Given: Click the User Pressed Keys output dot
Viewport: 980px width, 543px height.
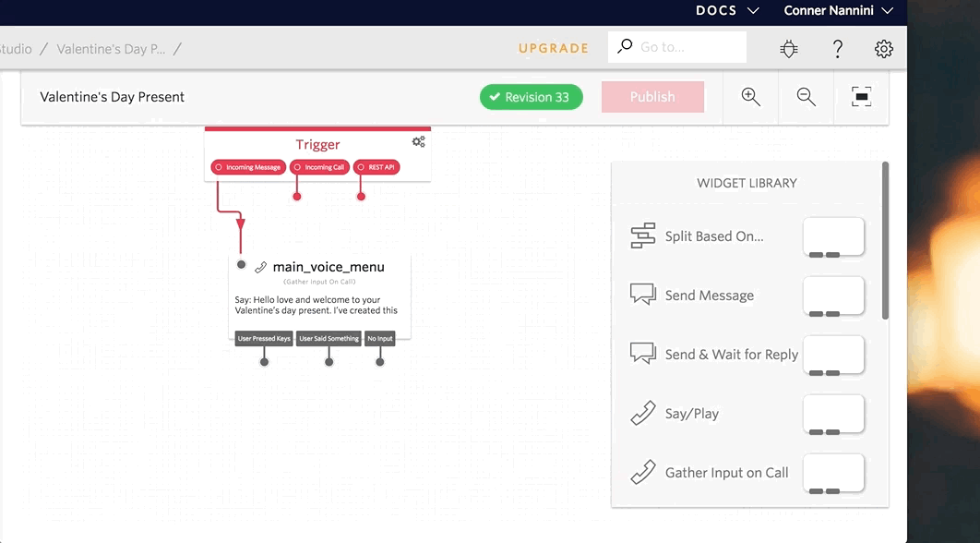Looking at the screenshot, I should pos(264,362).
